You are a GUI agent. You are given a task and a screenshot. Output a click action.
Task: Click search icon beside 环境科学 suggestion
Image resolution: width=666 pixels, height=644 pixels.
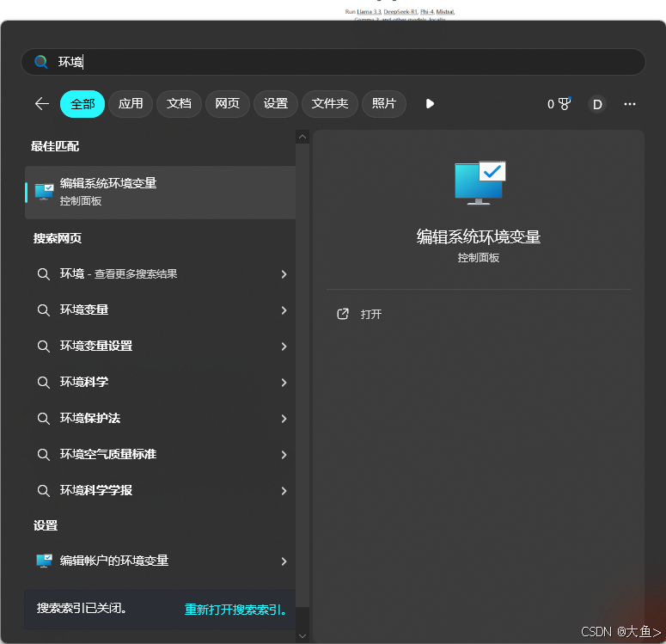tap(43, 382)
